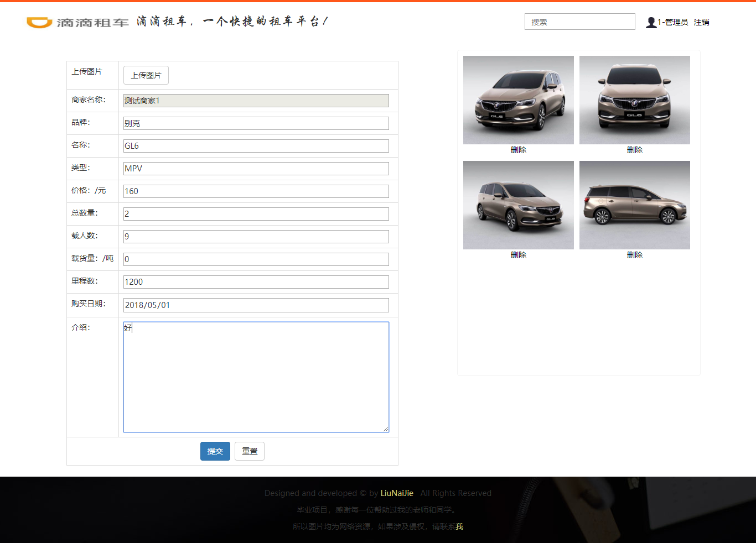Screen dimensions: 756x543
Task: Edit the 总数量 field containing 2
Action: click(x=256, y=214)
